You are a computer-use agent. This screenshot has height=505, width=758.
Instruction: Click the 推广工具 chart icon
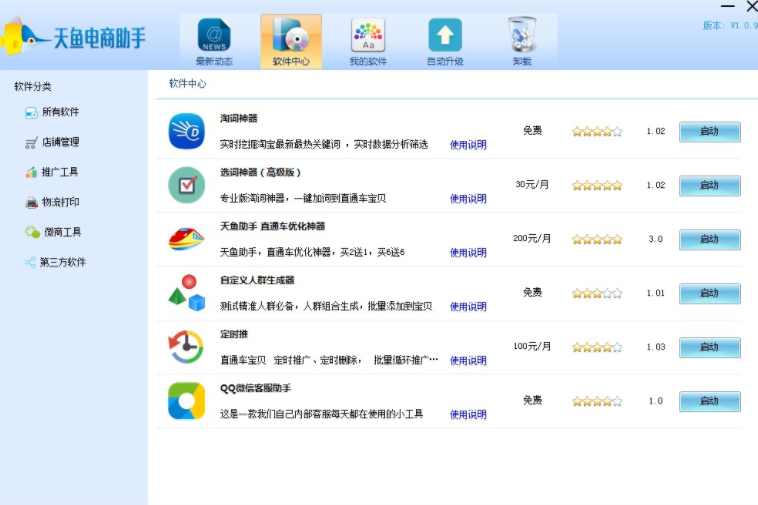(31, 172)
